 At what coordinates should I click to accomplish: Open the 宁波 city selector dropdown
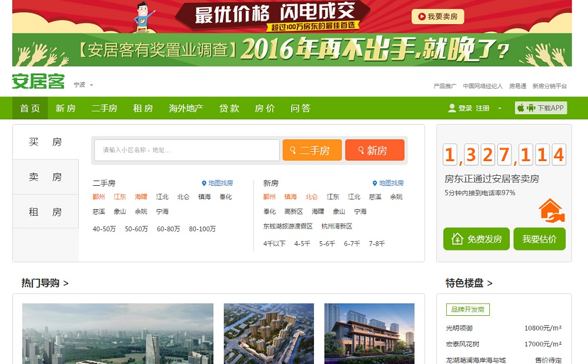(83, 85)
